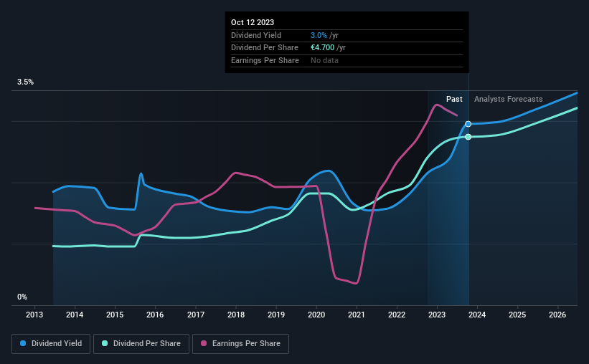Click the Dividend Yield row label in tooltip
Screen dimensions: 589x364
(256, 35)
